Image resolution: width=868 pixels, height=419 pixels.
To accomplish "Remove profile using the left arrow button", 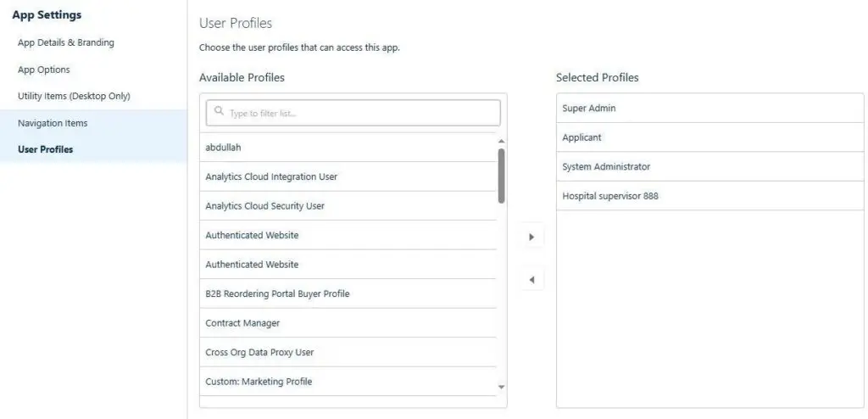I will coord(531,280).
